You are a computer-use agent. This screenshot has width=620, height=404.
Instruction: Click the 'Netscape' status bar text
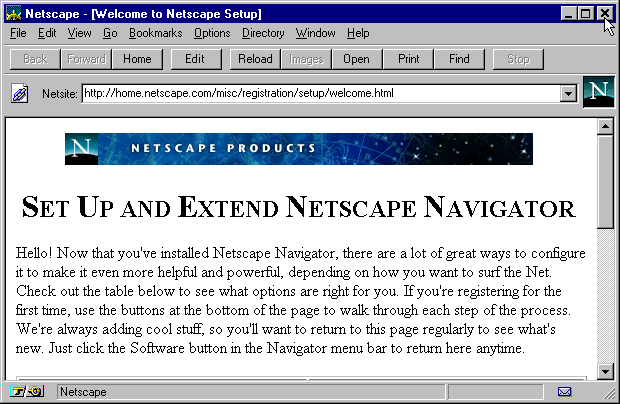click(83, 392)
